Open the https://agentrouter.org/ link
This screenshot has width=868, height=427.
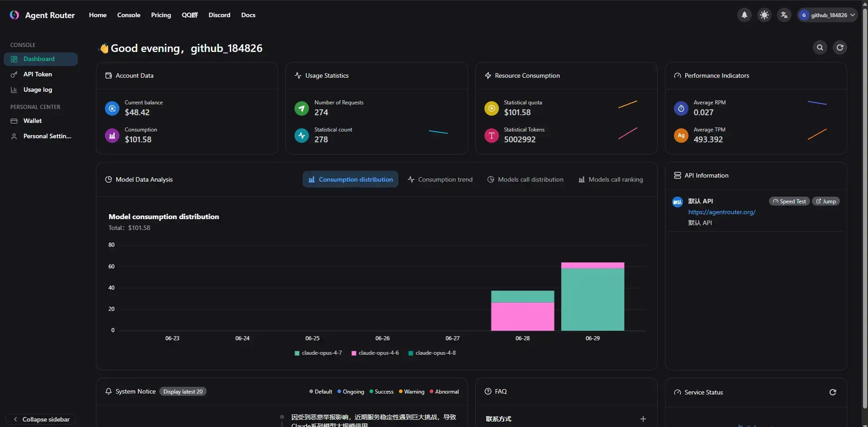point(721,212)
